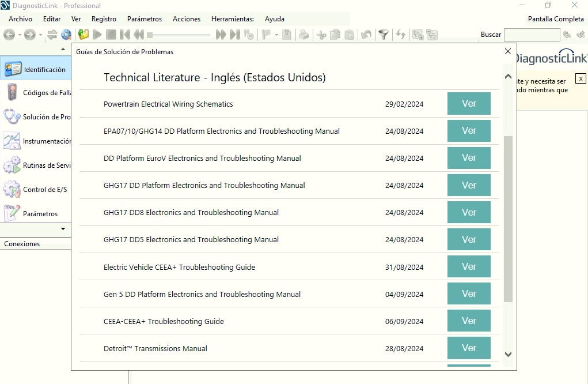Expand the back arrow history dropdown
The height and width of the screenshot is (384, 588).
(20, 35)
